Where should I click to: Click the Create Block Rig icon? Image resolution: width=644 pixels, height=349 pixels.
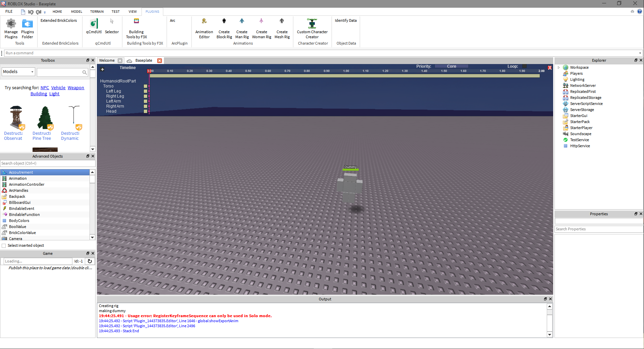[224, 21]
